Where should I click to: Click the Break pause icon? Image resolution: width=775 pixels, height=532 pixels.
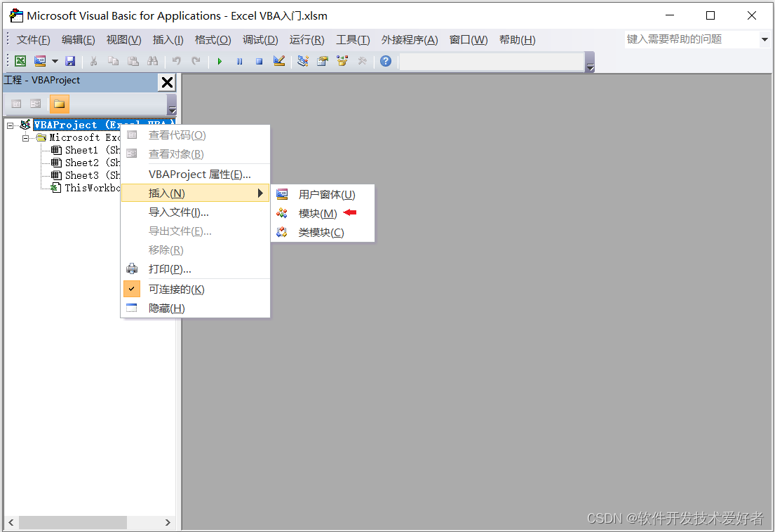(x=239, y=61)
